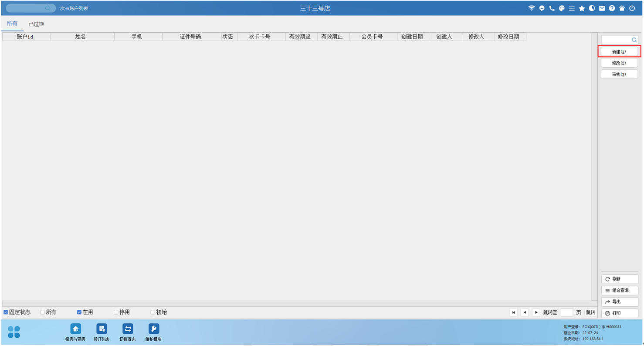Click the star favorites icon
This screenshot has height=346, width=644.
click(582, 8)
